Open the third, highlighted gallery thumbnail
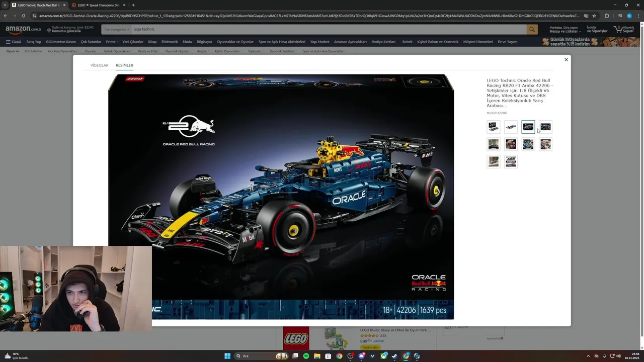644x362 pixels. click(x=528, y=127)
